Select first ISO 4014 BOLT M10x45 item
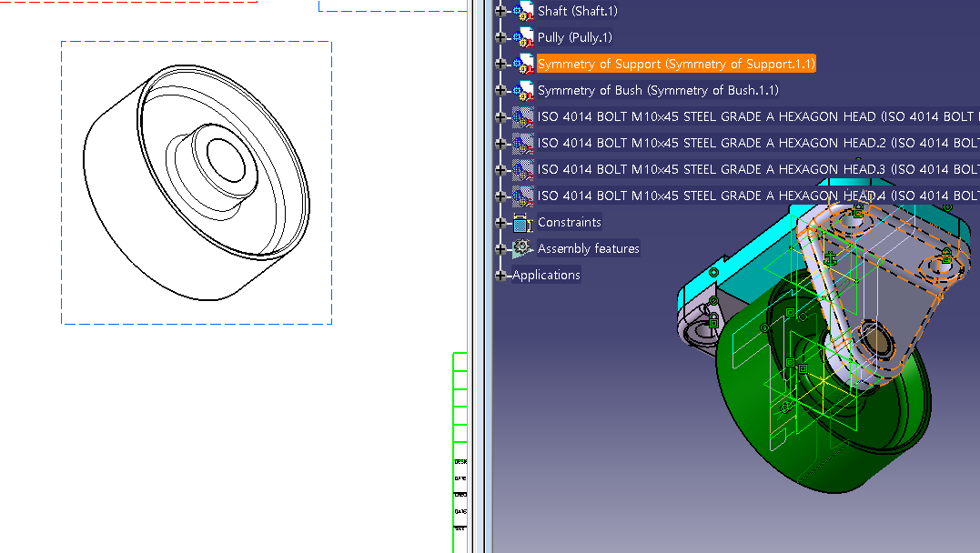The image size is (980, 553). 758,116
